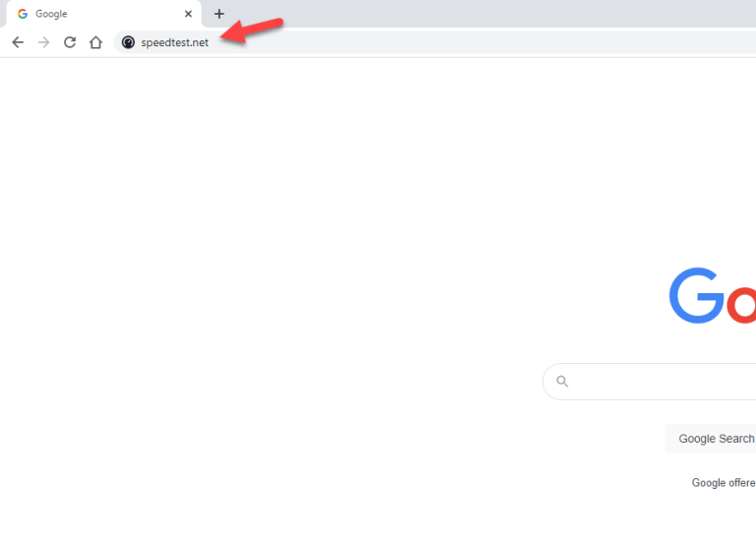
Task: Open a new tab with plus button
Action: click(219, 14)
